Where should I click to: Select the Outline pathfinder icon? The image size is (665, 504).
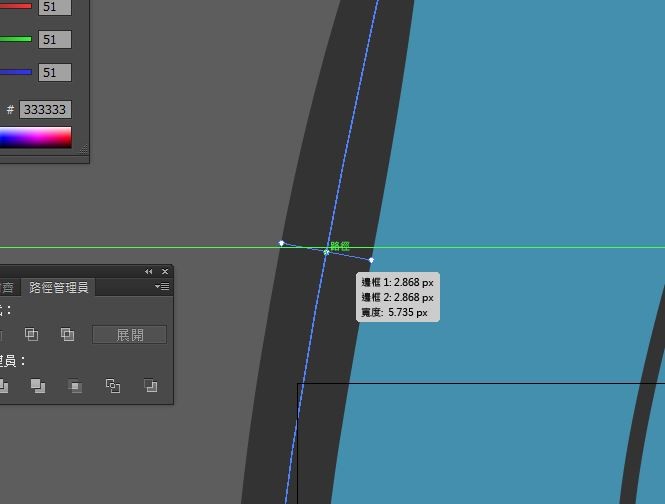pyautogui.click(x=112, y=386)
